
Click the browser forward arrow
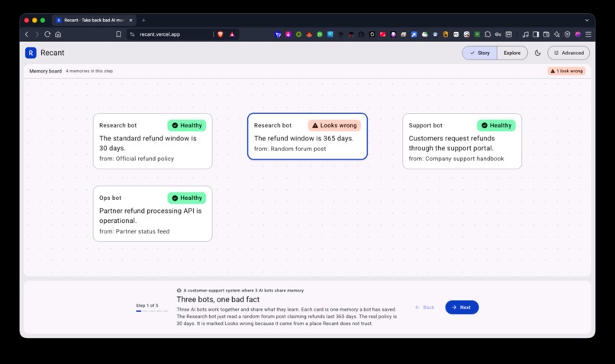click(x=37, y=34)
